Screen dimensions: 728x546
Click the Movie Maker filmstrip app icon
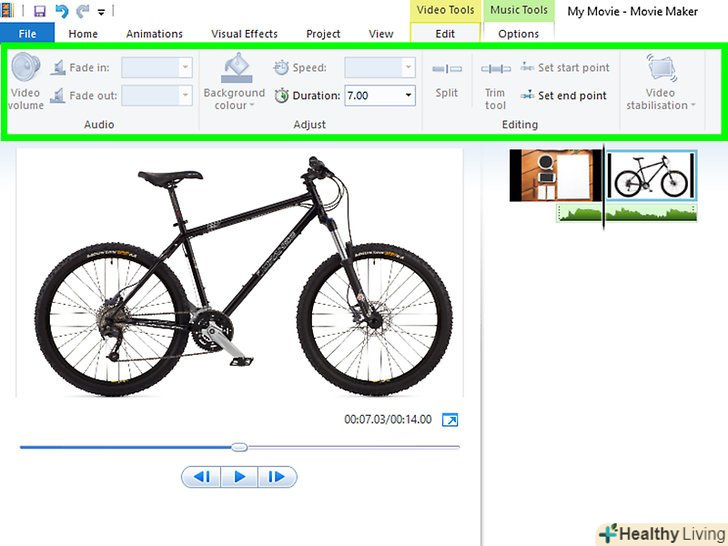point(7,11)
